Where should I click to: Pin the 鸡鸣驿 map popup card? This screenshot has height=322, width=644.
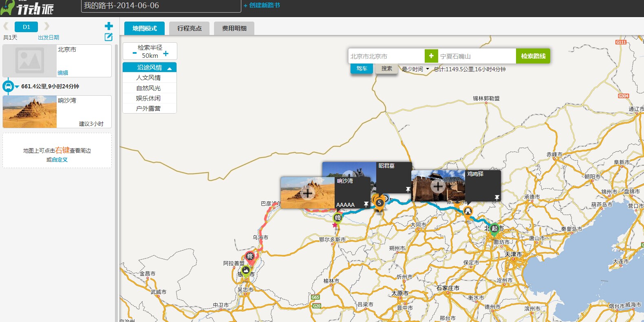pos(497,197)
